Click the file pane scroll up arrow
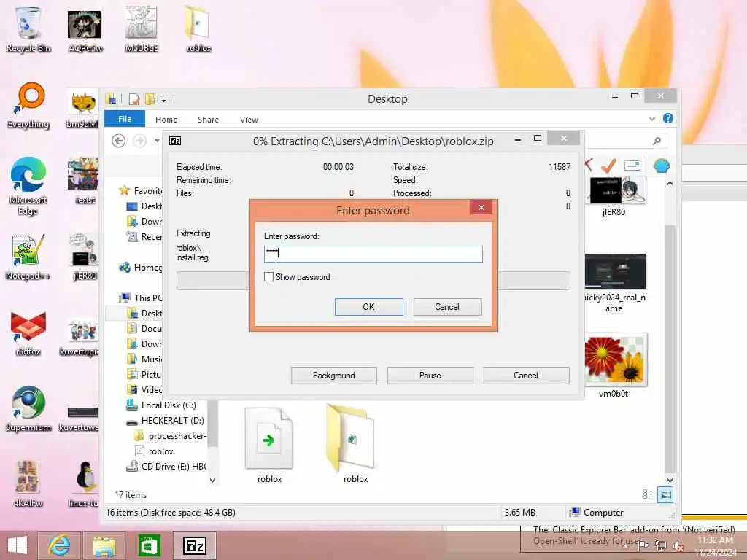The width and height of the screenshot is (747, 560). [x=670, y=183]
